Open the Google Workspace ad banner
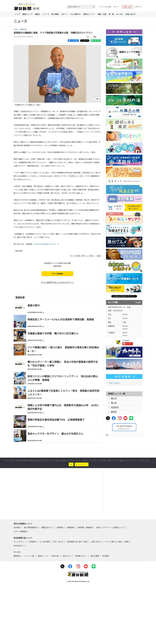 [124, 427]
